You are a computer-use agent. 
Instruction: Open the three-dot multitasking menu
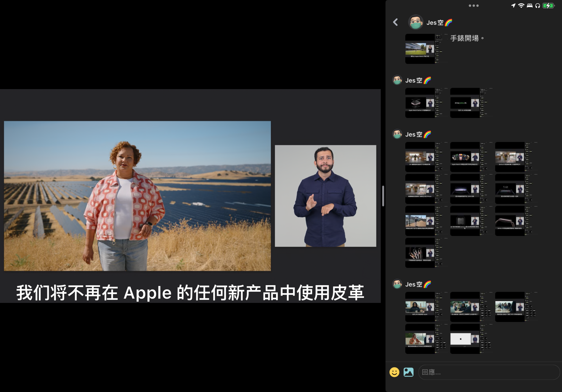point(474,5)
